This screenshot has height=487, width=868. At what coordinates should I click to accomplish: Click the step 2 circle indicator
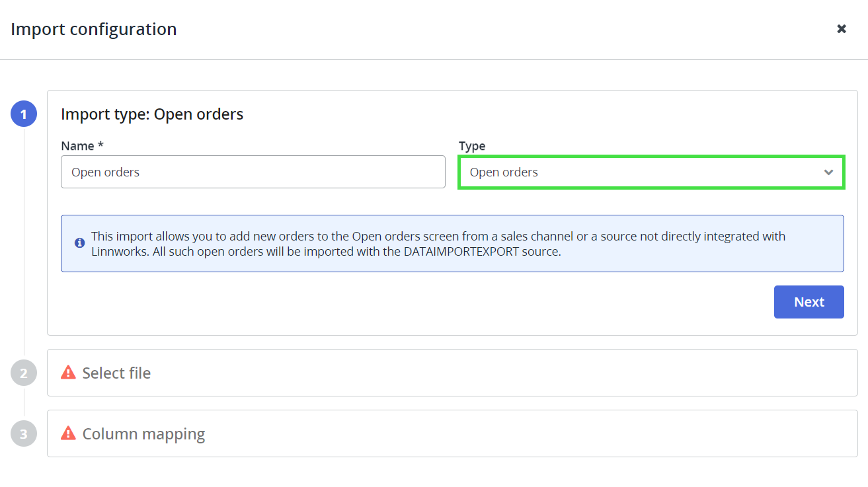pyautogui.click(x=24, y=373)
